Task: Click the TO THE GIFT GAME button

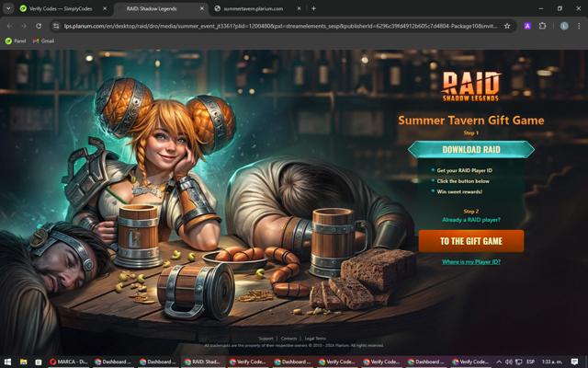Action: (471, 241)
